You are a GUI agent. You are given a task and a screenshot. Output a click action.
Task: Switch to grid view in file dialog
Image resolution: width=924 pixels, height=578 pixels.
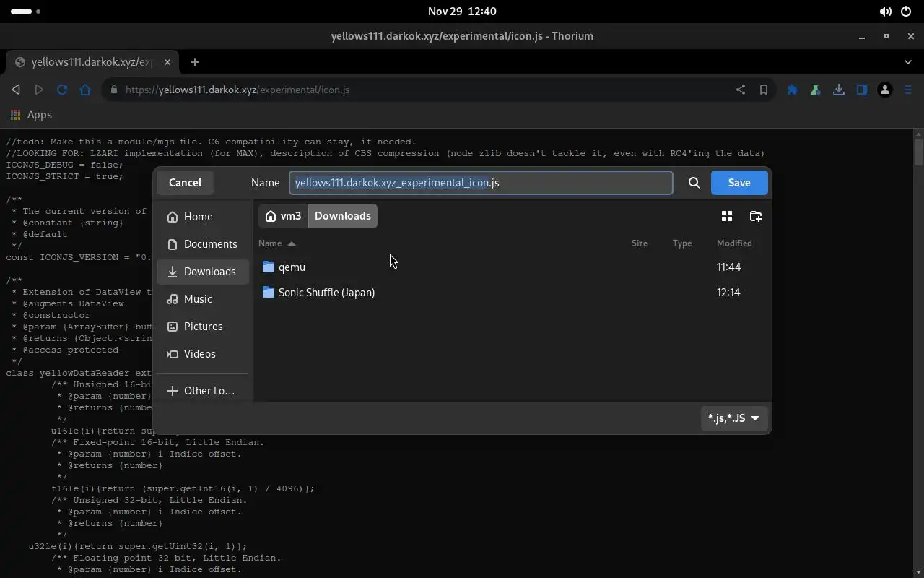[727, 216]
